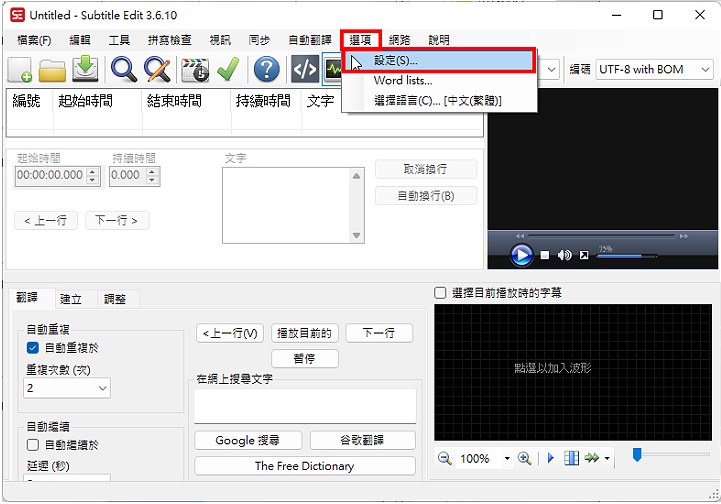Open Help with the blue question mark
Screen dimensions: 721x504
pos(265,69)
